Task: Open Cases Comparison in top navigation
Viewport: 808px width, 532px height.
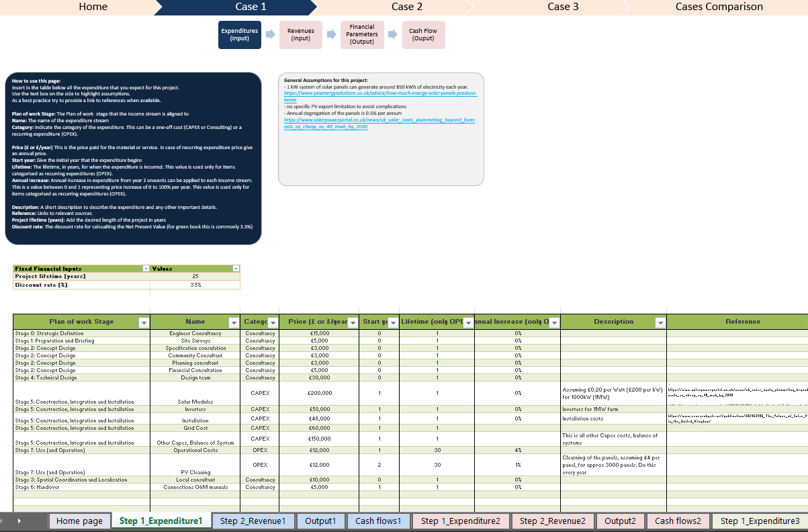Action: pos(719,7)
